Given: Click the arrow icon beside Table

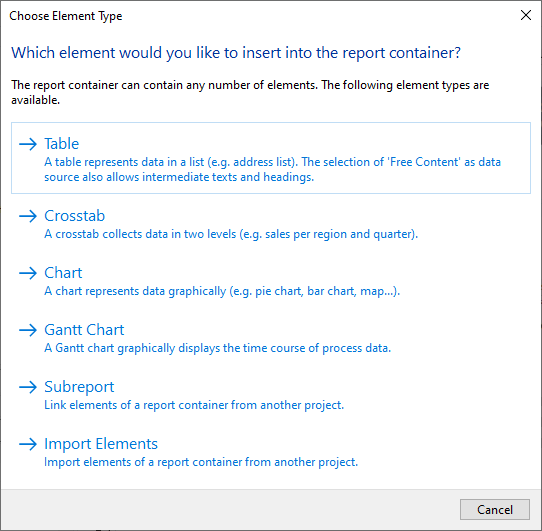Looking at the screenshot, I should (x=28, y=144).
